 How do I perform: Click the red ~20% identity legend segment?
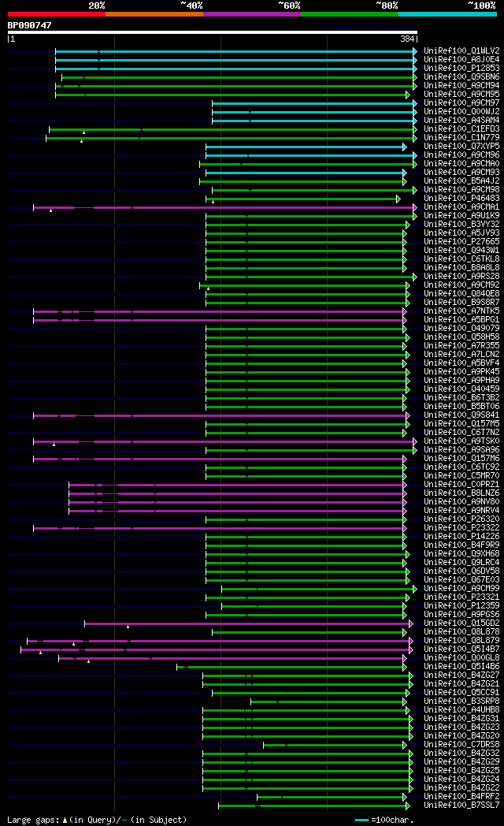pos(56,14)
